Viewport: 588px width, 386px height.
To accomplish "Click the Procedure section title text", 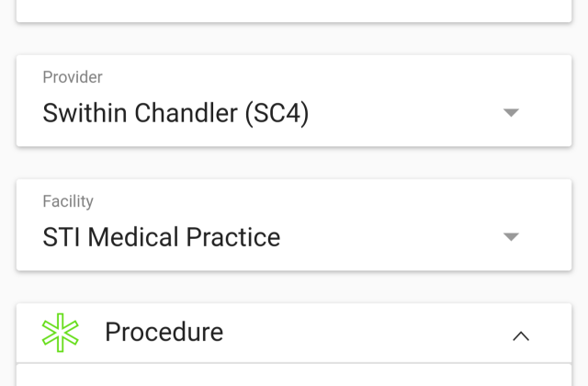I will pos(164,332).
